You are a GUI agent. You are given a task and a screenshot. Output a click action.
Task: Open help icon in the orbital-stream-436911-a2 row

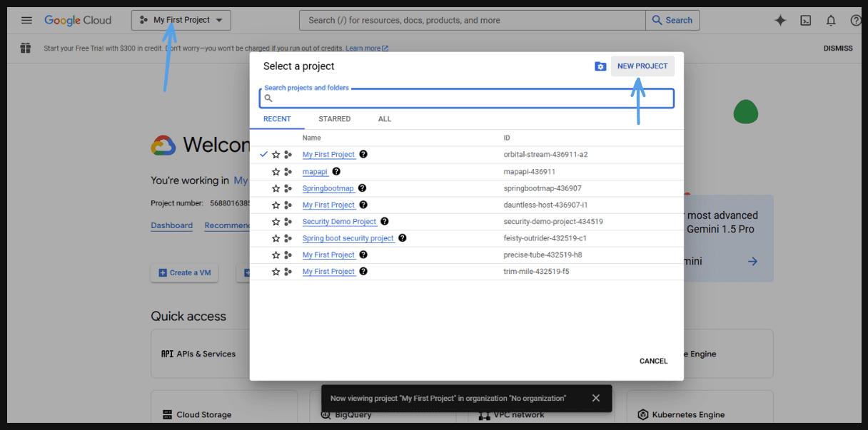pyautogui.click(x=363, y=154)
